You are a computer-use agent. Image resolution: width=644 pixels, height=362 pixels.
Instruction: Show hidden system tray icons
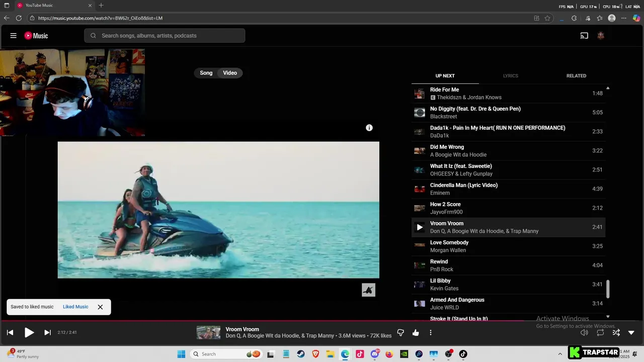[x=560, y=354]
